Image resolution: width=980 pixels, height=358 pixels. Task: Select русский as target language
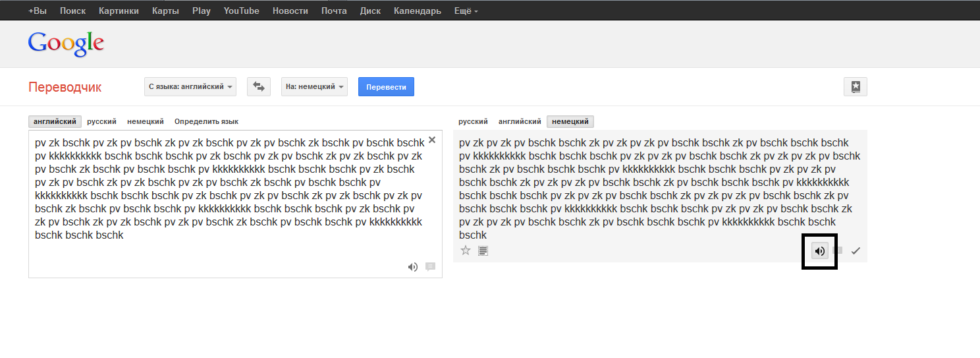pyautogui.click(x=473, y=121)
